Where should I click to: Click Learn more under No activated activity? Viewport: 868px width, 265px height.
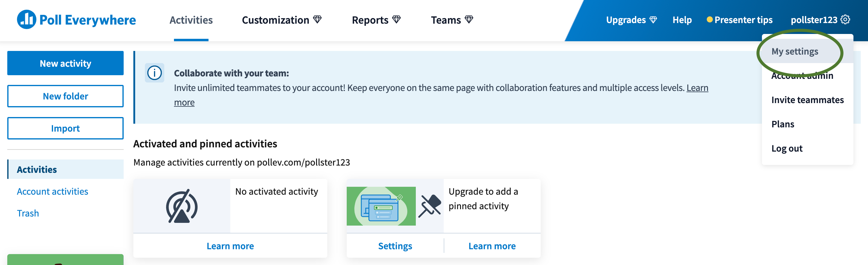(230, 246)
